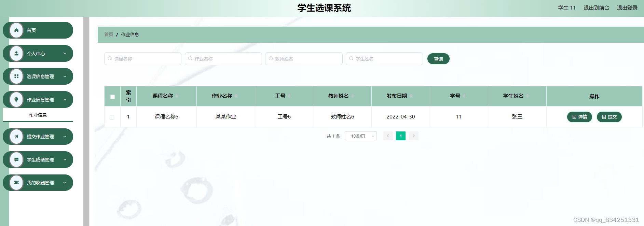This screenshot has width=644, height=226.
Task: Focus the 作业名称 search input
Action: 223,59
